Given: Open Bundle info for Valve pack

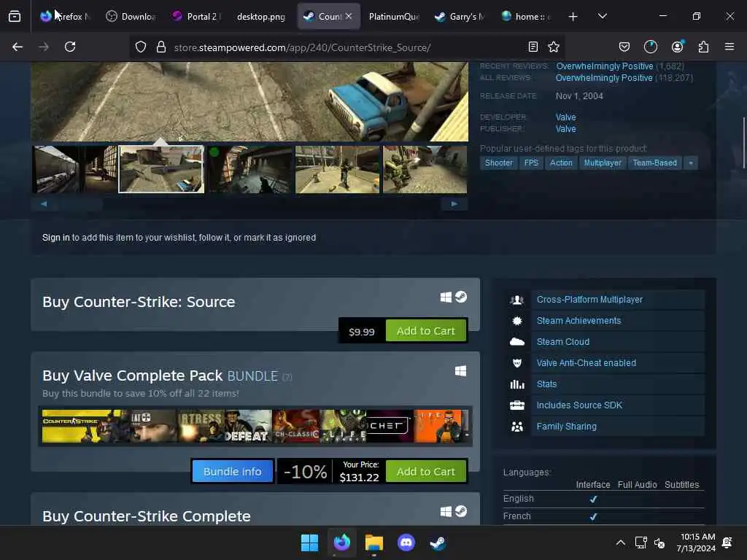Looking at the screenshot, I should tap(233, 472).
